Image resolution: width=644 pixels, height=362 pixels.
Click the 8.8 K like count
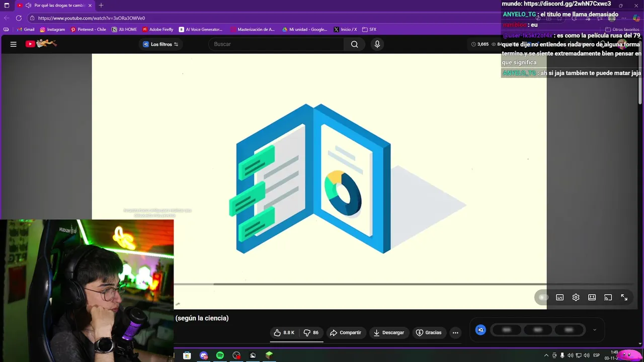pos(289,333)
